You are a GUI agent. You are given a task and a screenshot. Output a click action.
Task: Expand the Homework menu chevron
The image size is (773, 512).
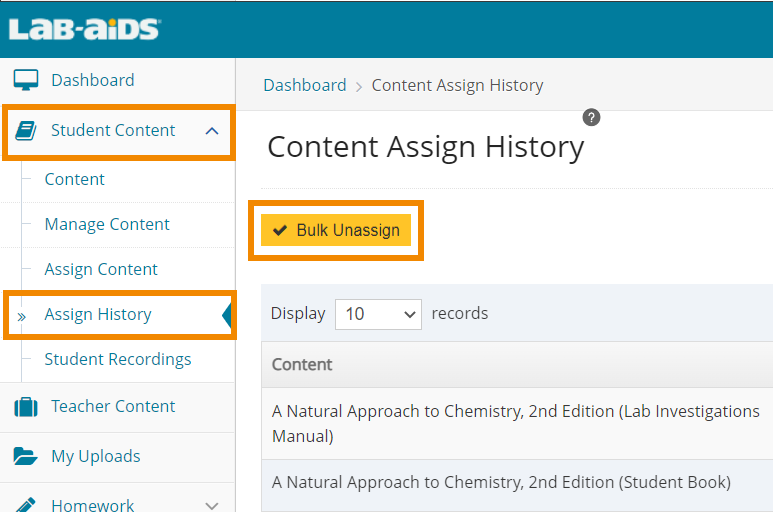211,505
